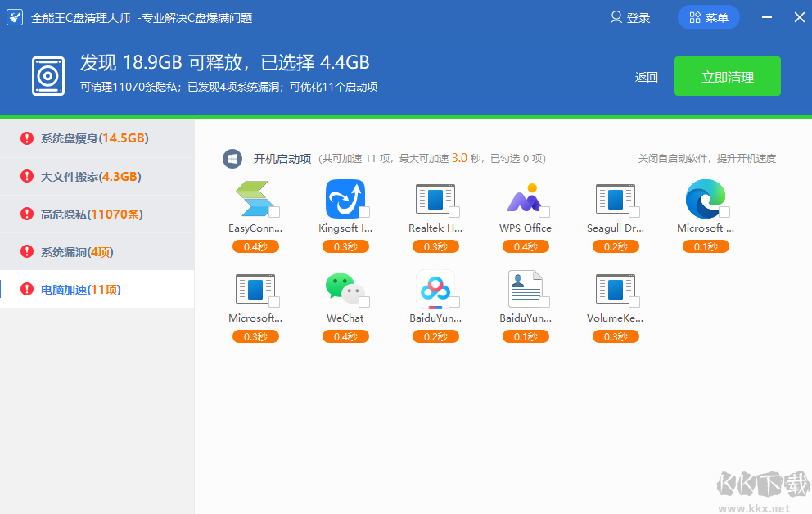This screenshot has width=812, height=514.
Task: Enable the WPS Office checkbox
Action: [x=544, y=212]
